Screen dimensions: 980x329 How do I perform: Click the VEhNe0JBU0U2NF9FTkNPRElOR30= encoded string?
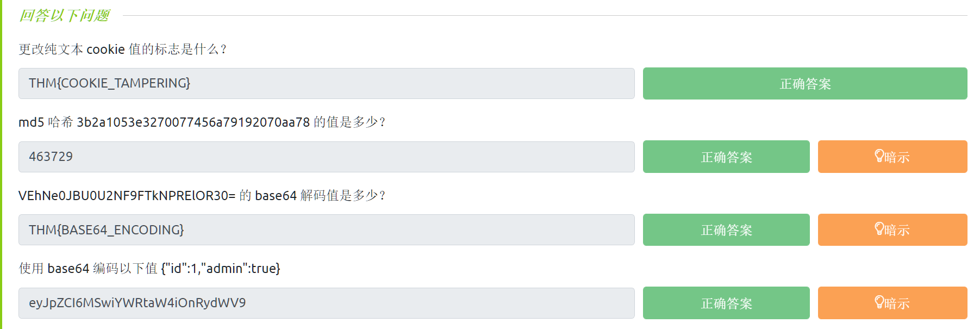127,196
